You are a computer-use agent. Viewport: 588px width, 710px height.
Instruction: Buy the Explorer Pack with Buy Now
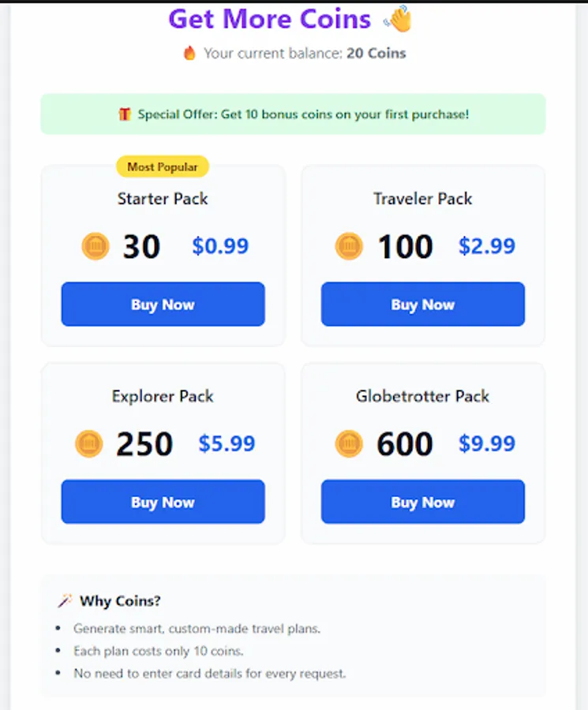163,502
